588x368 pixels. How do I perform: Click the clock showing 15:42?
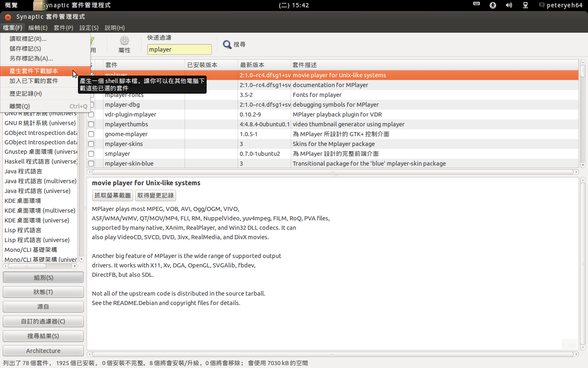(x=294, y=5)
